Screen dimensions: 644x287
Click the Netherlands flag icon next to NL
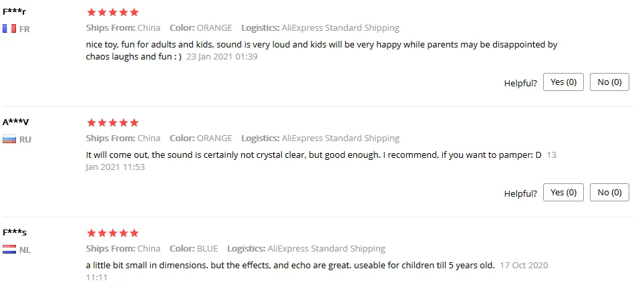click(x=9, y=250)
